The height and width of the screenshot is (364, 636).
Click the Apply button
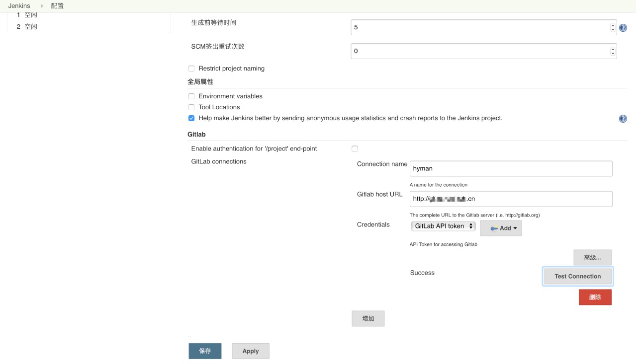click(x=251, y=351)
